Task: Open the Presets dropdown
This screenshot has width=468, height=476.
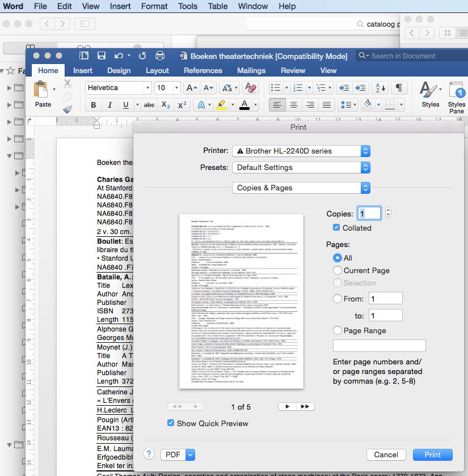Action: 301,168
